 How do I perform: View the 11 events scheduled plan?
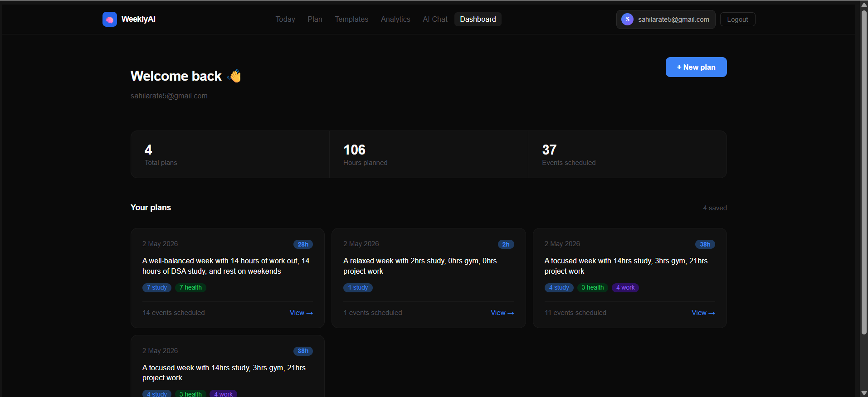[703, 313]
